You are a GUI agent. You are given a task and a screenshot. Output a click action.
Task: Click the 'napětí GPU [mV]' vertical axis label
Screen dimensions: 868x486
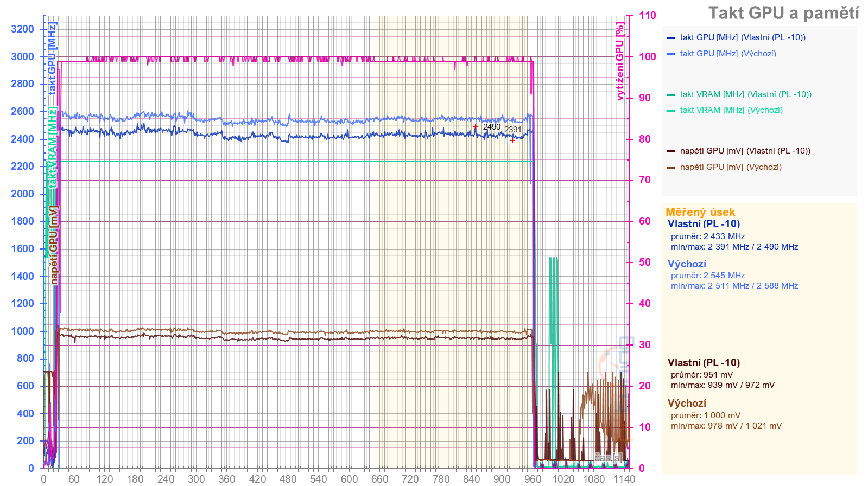click(x=54, y=245)
